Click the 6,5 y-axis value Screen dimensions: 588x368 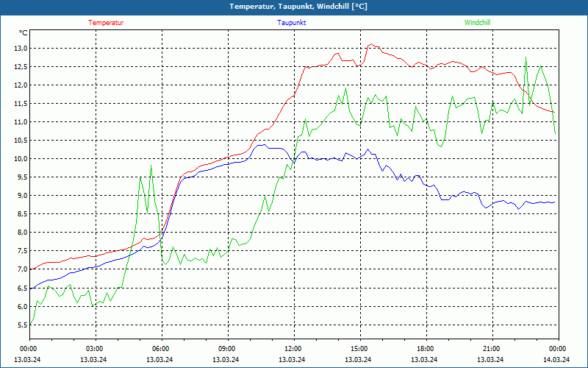[x=23, y=288]
